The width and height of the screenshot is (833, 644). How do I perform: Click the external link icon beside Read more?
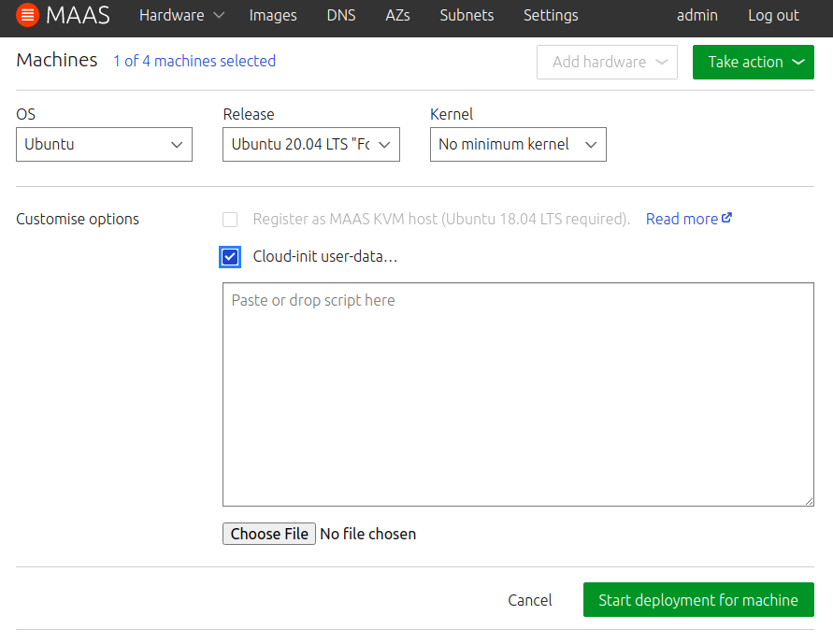coord(726,219)
